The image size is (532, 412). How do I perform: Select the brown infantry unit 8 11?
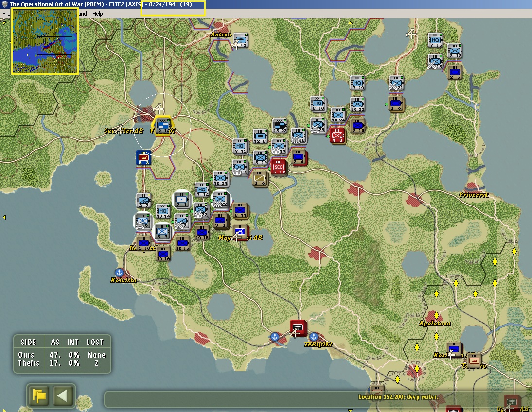(241, 211)
